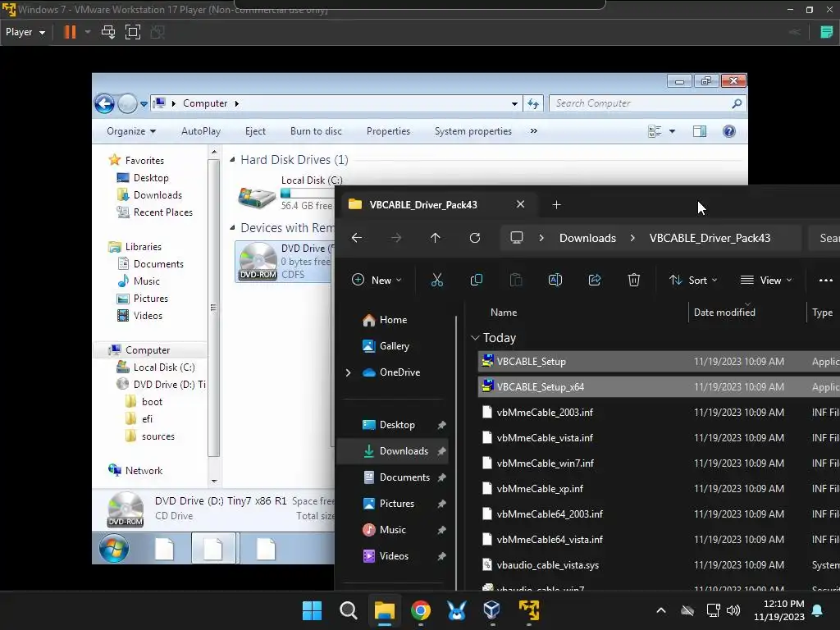Refresh the VBCABLE_Driver_Pack43 folder
Viewport: 840px width, 630px height.
pyautogui.click(x=475, y=238)
